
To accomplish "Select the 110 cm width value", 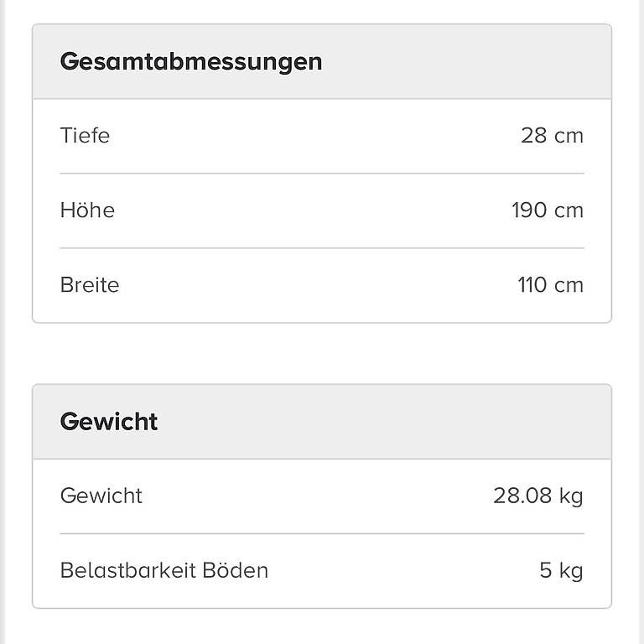I will point(550,284).
